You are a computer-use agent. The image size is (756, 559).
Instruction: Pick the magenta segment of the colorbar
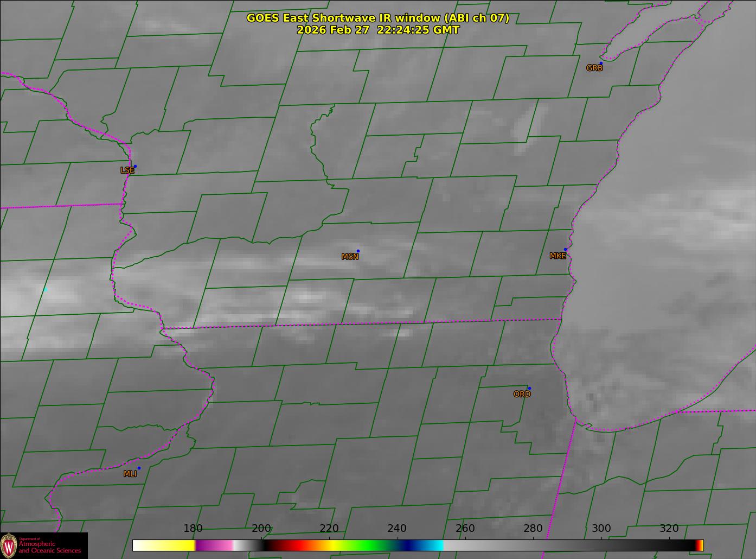click(214, 545)
